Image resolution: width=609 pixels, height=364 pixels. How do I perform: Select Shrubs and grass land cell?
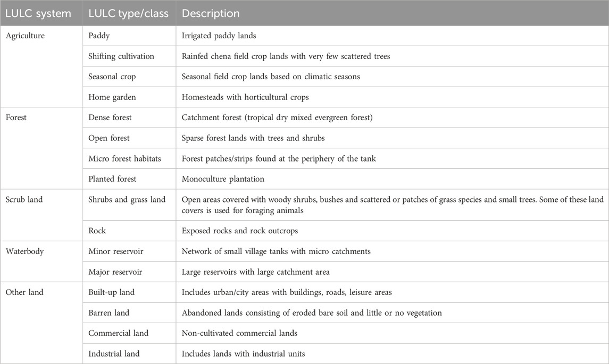pos(129,205)
